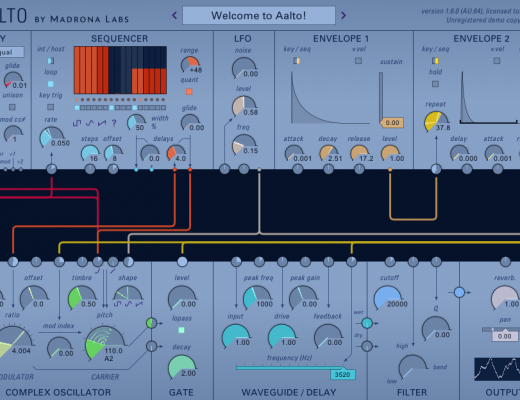The image size is (520, 400).
Task: Click the gate decay knob
Action: 182,367
